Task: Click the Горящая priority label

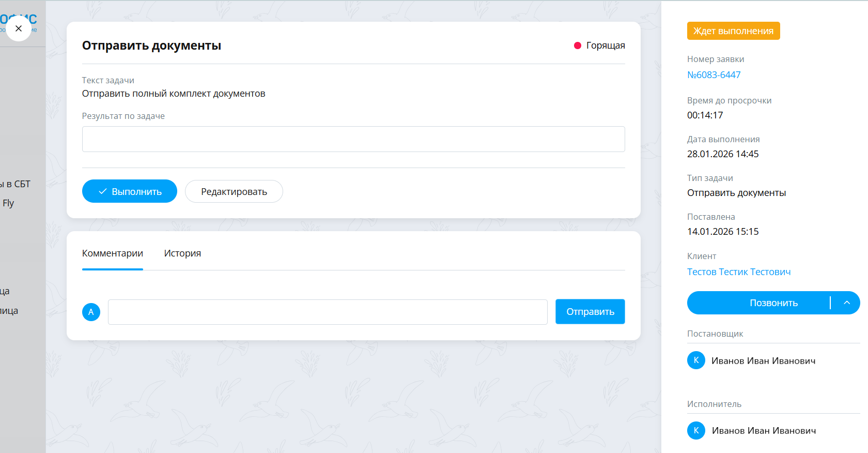Action: coord(606,46)
